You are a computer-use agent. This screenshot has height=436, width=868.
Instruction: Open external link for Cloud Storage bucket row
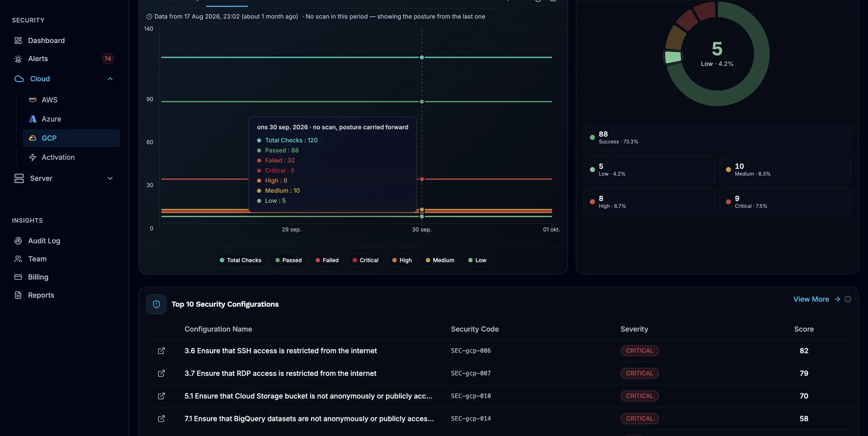click(x=162, y=396)
